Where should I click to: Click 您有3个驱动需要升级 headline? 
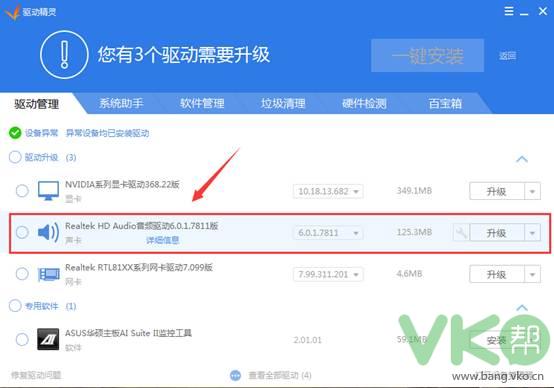click(184, 55)
